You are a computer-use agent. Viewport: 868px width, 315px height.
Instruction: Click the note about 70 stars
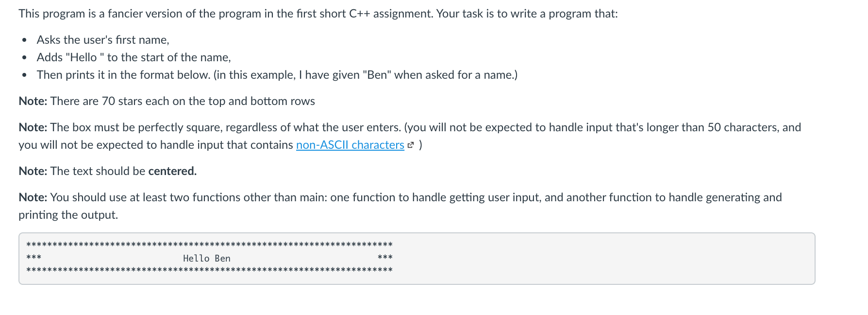pos(182,101)
